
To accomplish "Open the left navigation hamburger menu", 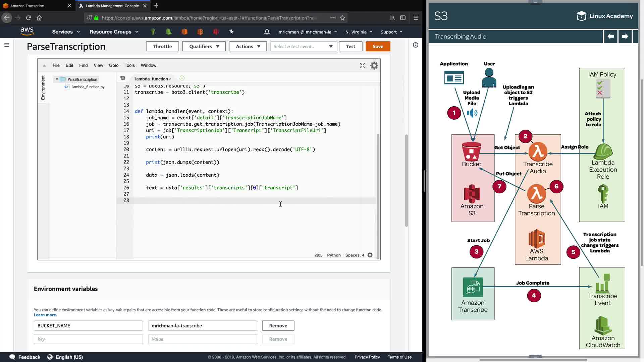I will click(x=6, y=45).
